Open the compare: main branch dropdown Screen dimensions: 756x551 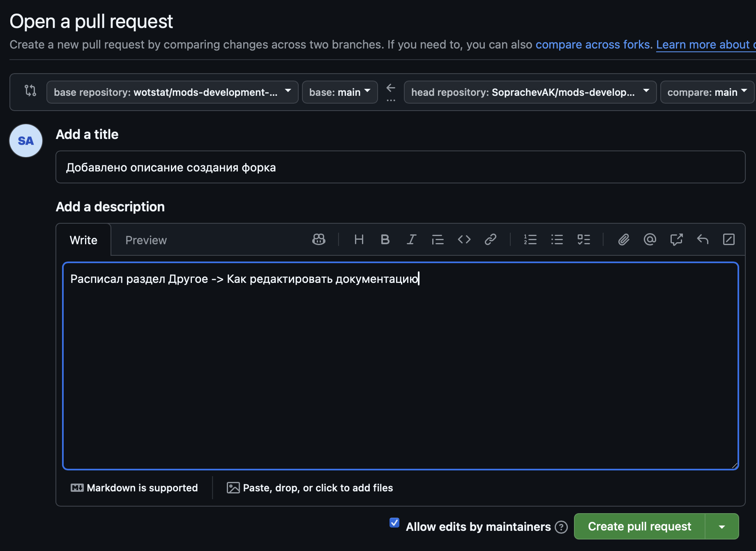tap(707, 92)
